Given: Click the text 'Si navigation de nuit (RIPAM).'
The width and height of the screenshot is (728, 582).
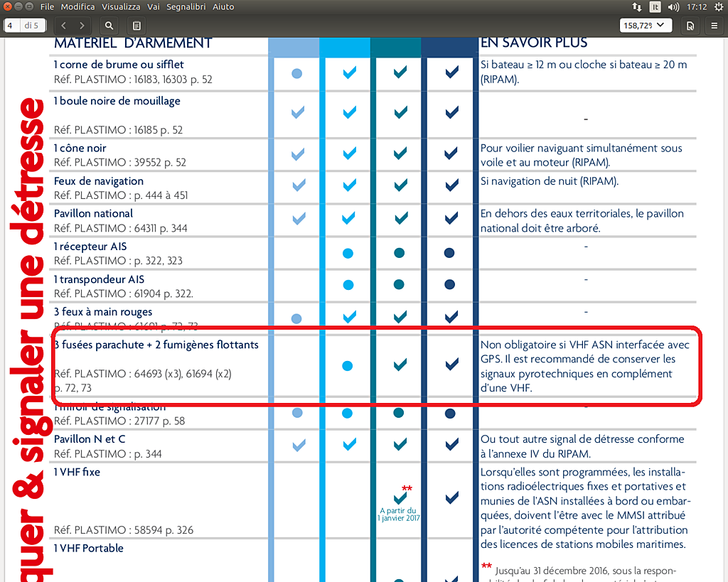Looking at the screenshot, I should (x=550, y=181).
